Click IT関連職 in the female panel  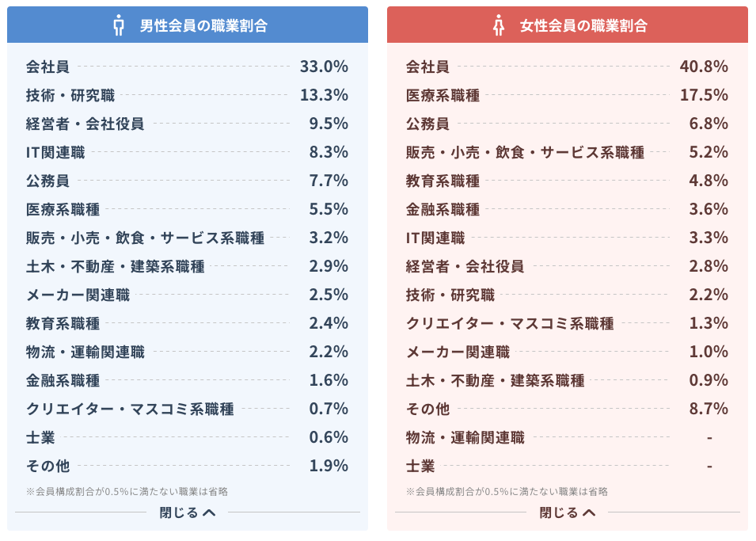[x=435, y=238]
